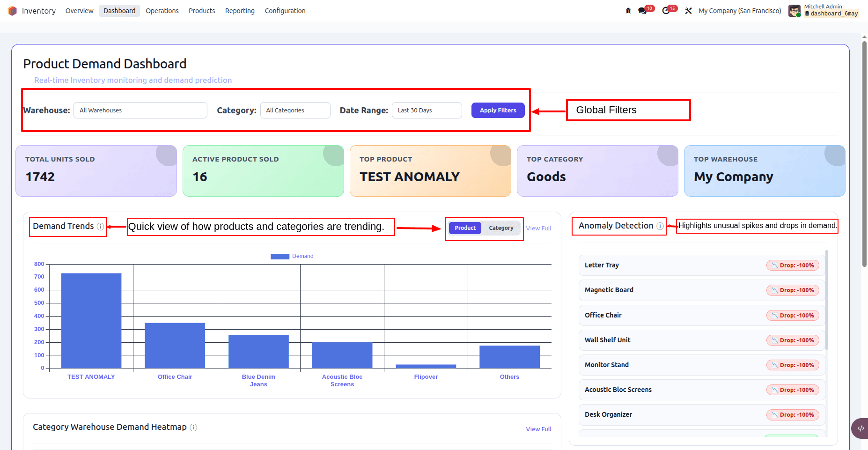Image resolution: width=868 pixels, height=450 pixels.
Task: Click the Anomaly Detection info icon
Action: click(x=660, y=226)
